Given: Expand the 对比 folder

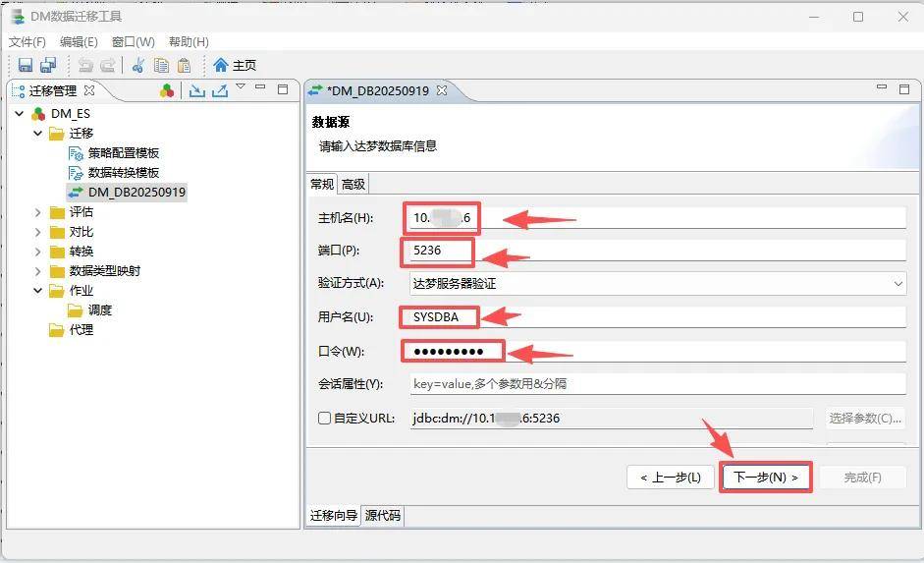Looking at the screenshot, I should 37,232.
